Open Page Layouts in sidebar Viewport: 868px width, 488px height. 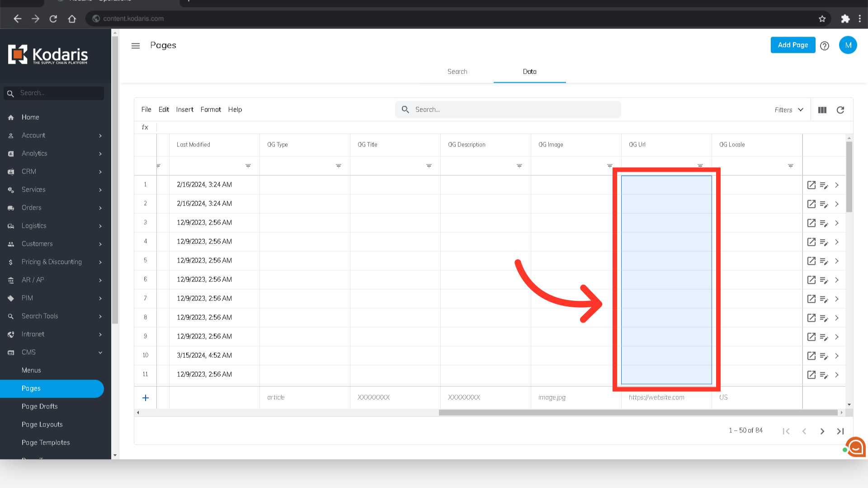click(42, 424)
